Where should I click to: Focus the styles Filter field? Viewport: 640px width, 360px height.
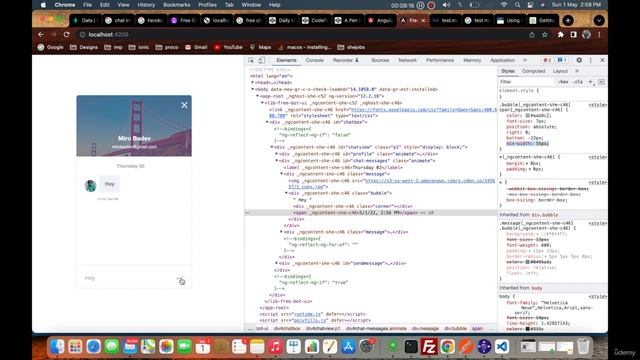pos(527,82)
